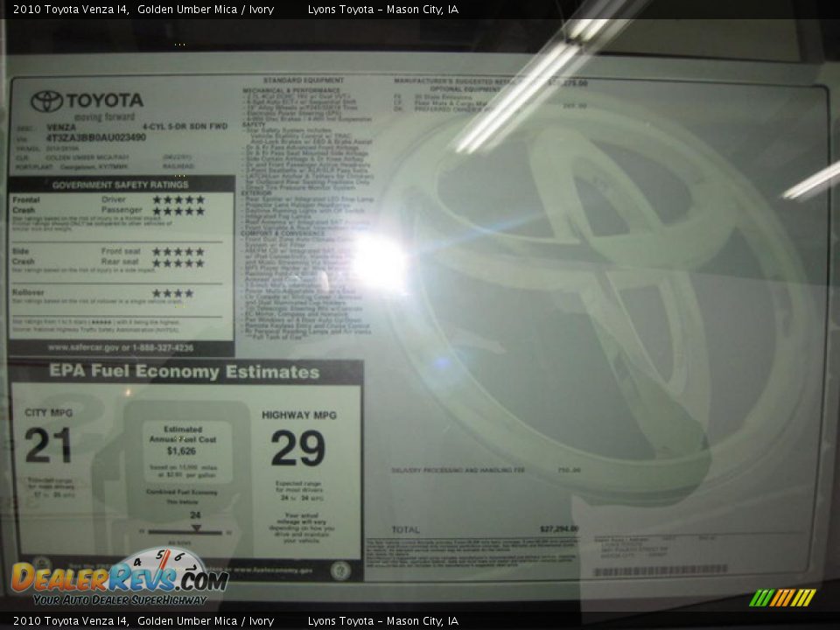Click the striped green-orange-yellow corner icon
The height and width of the screenshot is (630, 840).
point(782,598)
